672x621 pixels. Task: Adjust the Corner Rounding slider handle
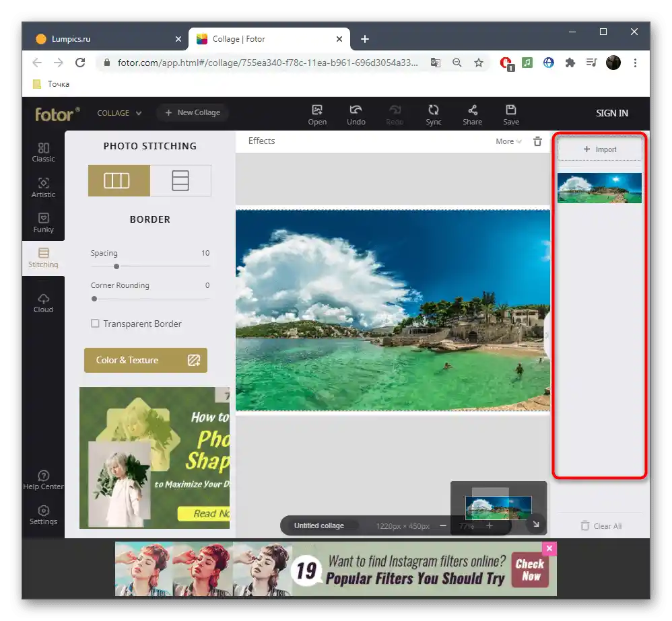click(x=94, y=299)
